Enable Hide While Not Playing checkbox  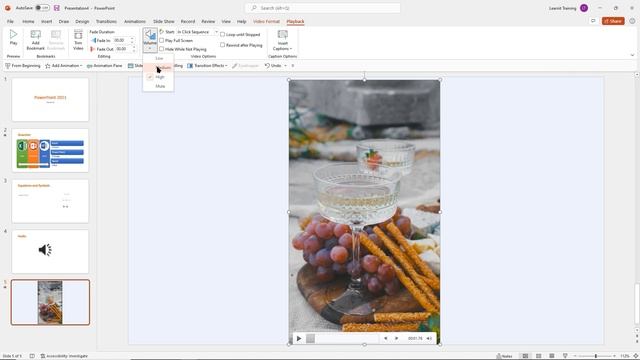coord(162,49)
